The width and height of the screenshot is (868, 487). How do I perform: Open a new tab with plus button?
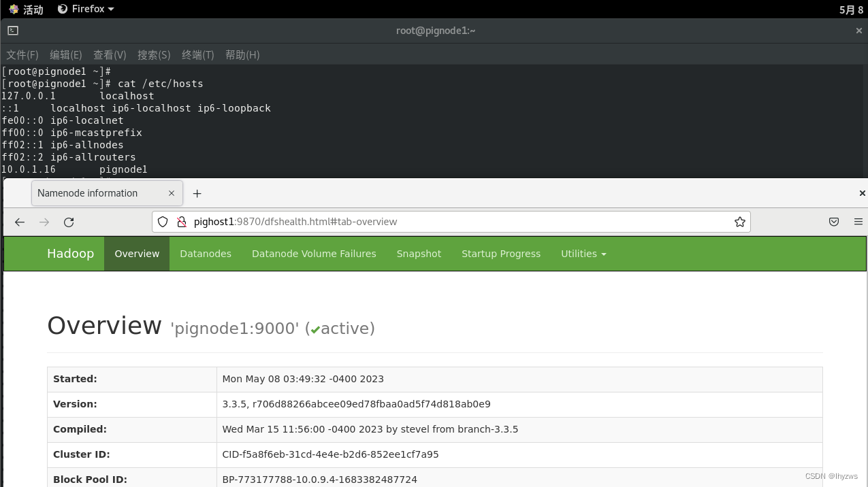coord(197,193)
